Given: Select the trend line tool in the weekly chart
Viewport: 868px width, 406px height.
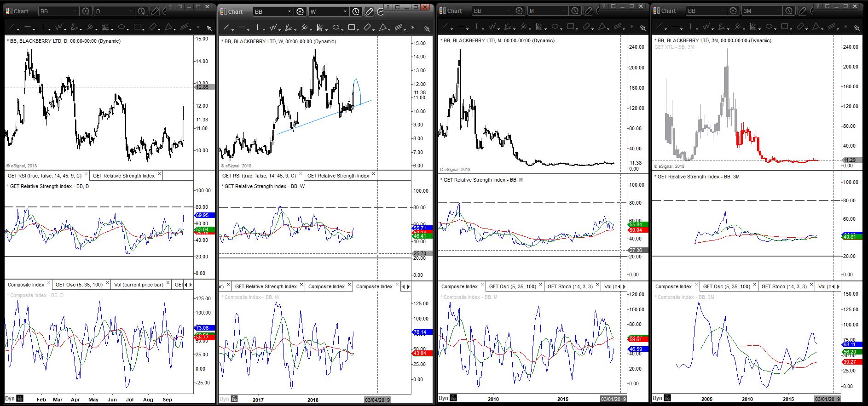Looking at the screenshot, I should pos(226,28).
